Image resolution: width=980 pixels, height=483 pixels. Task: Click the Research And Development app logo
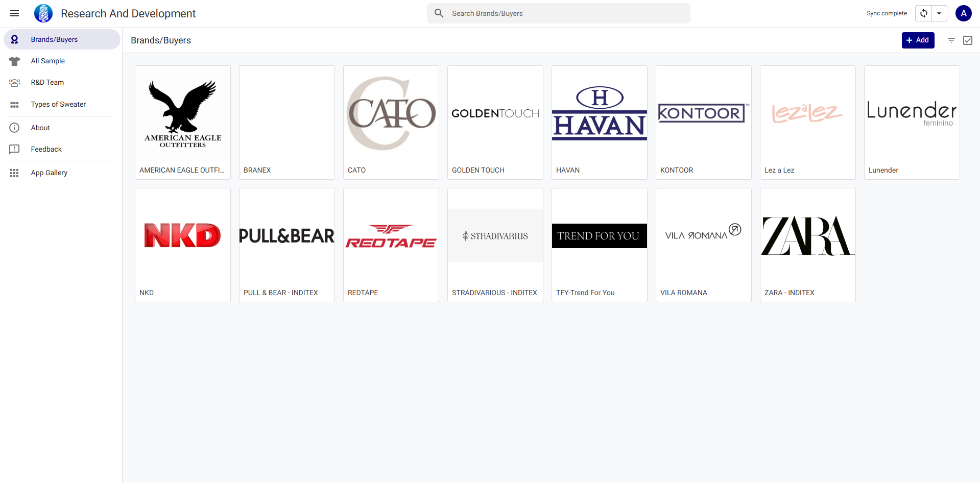pos(43,13)
